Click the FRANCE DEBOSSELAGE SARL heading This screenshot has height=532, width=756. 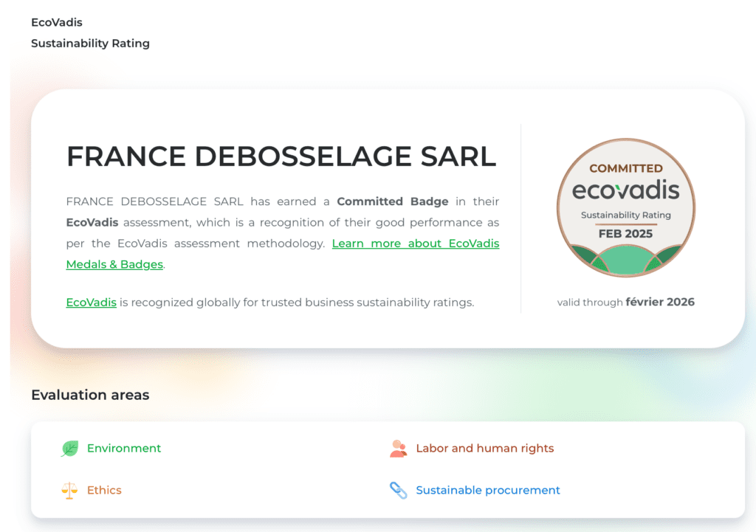pos(281,156)
